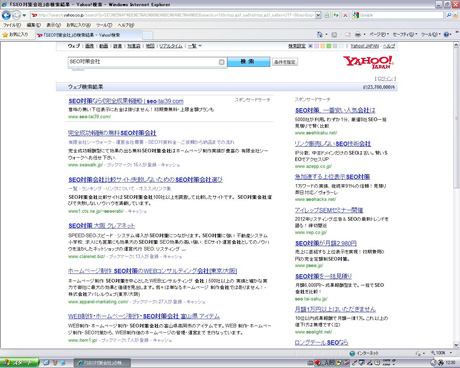This screenshot has height=368, width=460.
Task: Click the taskbar button for the IE window
Action: click(x=102, y=363)
